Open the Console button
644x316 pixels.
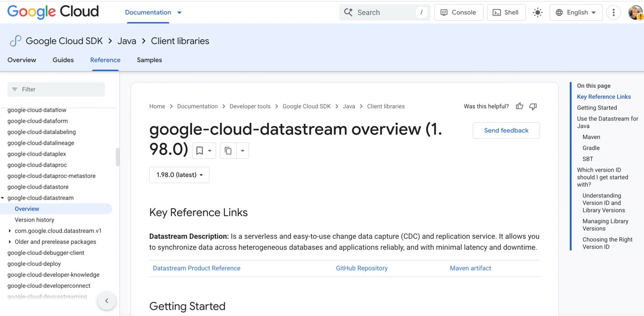pos(458,12)
